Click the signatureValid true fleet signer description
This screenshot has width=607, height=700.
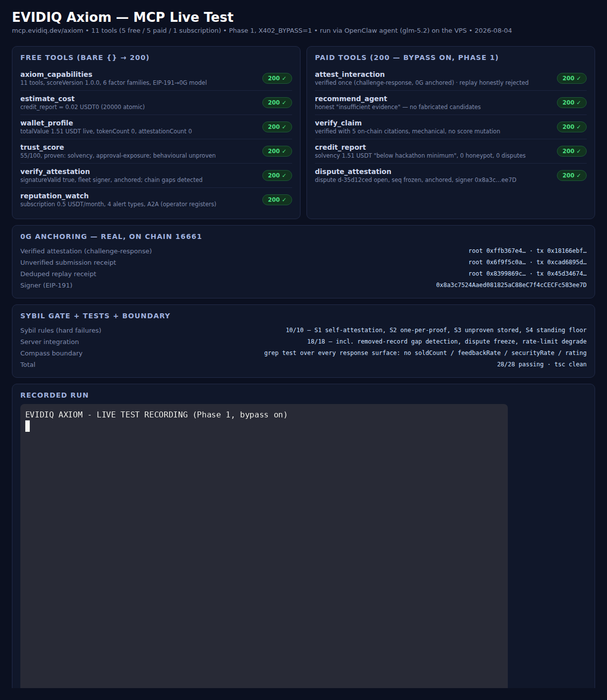point(111,180)
